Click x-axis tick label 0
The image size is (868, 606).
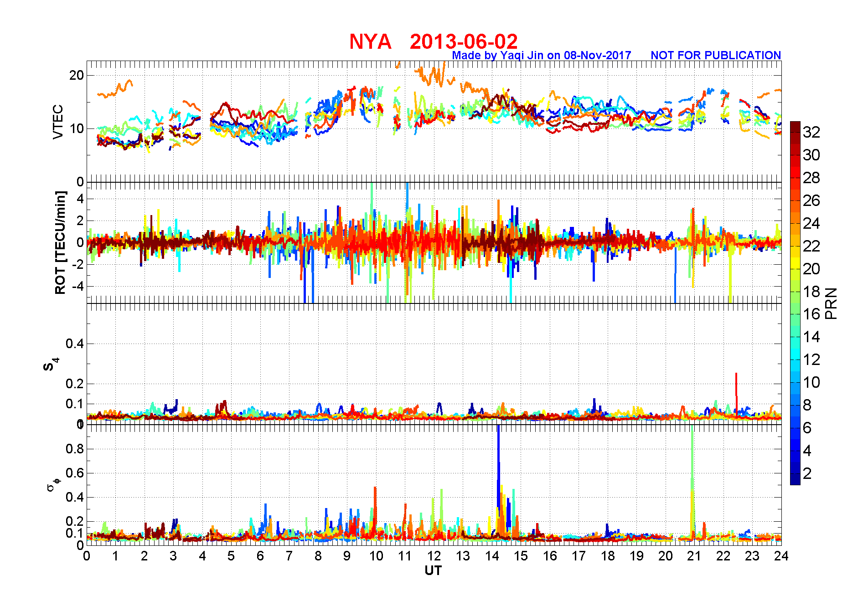[x=87, y=556]
